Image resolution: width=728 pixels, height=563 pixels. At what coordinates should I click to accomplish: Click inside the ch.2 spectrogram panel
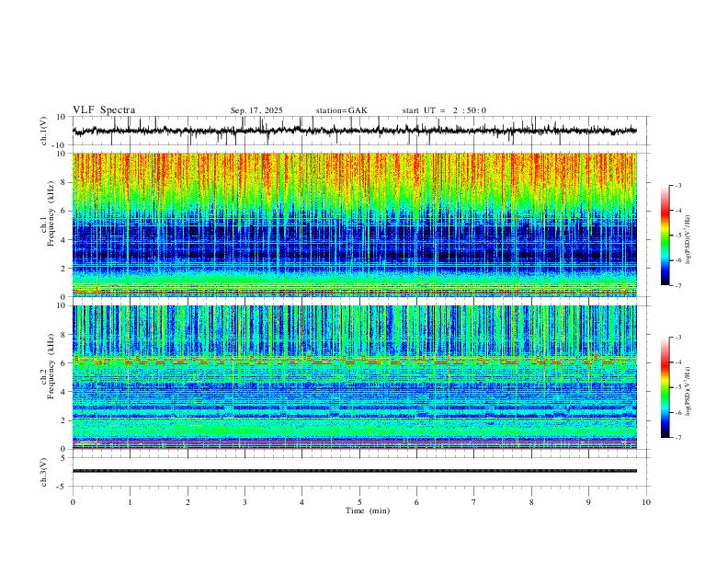[x=354, y=377]
